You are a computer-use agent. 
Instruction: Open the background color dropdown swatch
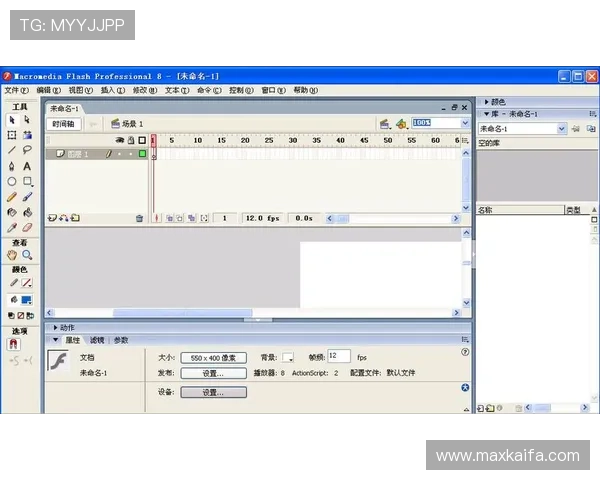click(288, 358)
